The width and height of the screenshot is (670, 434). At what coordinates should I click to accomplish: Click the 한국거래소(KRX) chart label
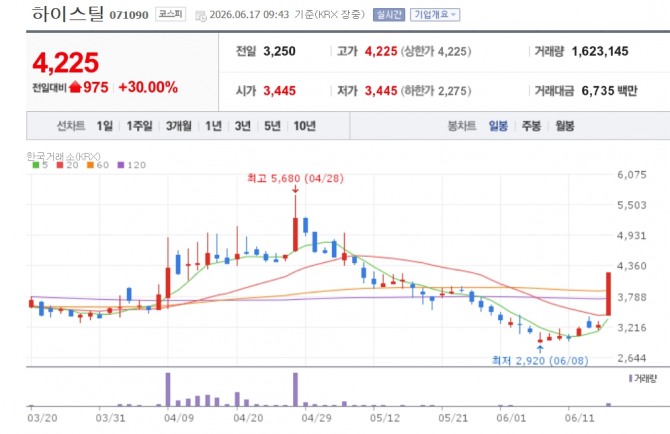point(63,156)
